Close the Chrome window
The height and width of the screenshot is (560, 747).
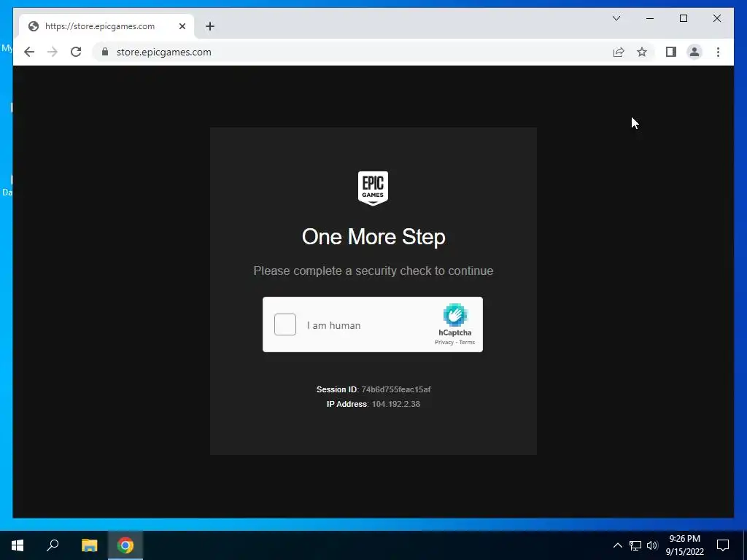click(716, 18)
